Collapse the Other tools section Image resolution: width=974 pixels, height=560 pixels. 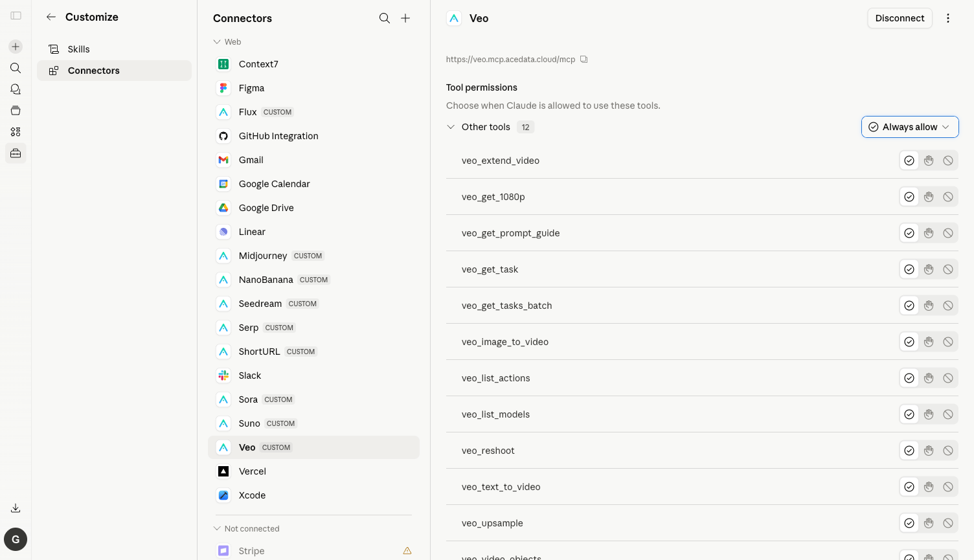coord(451,127)
